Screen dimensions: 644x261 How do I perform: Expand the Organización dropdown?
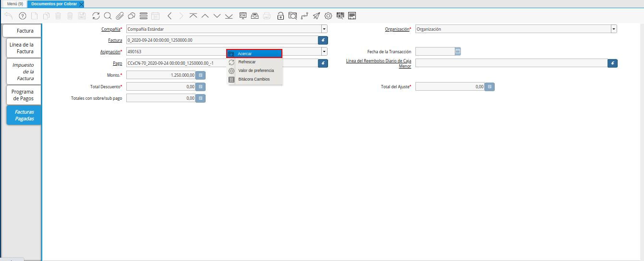(614, 29)
